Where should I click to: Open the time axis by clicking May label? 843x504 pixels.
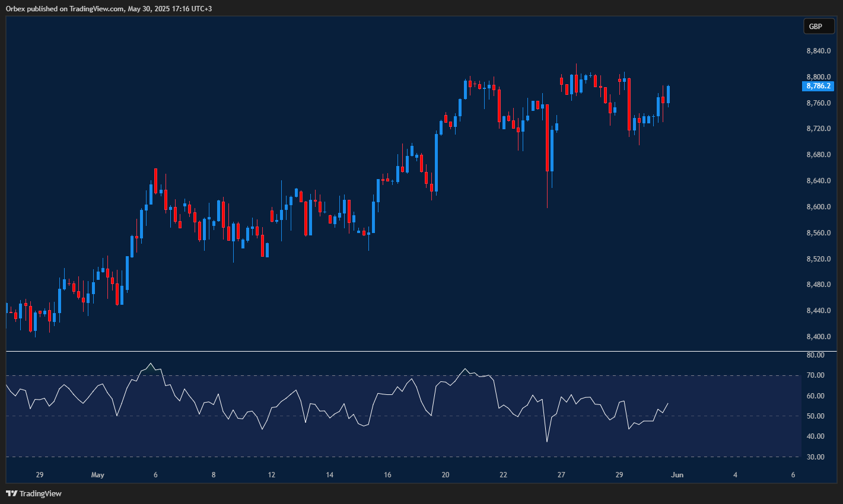[97, 475]
